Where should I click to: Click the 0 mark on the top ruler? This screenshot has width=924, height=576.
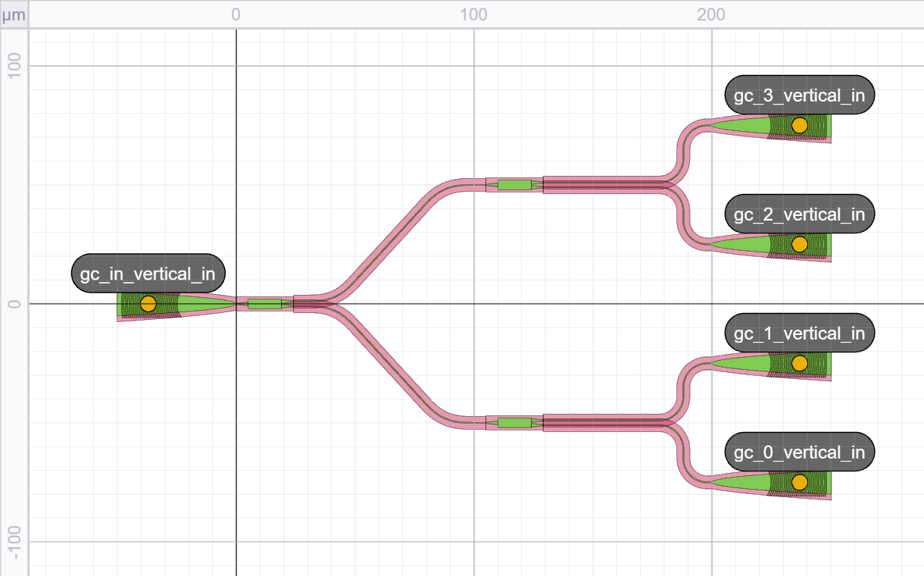pyautogui.click(x=236, y=14)
